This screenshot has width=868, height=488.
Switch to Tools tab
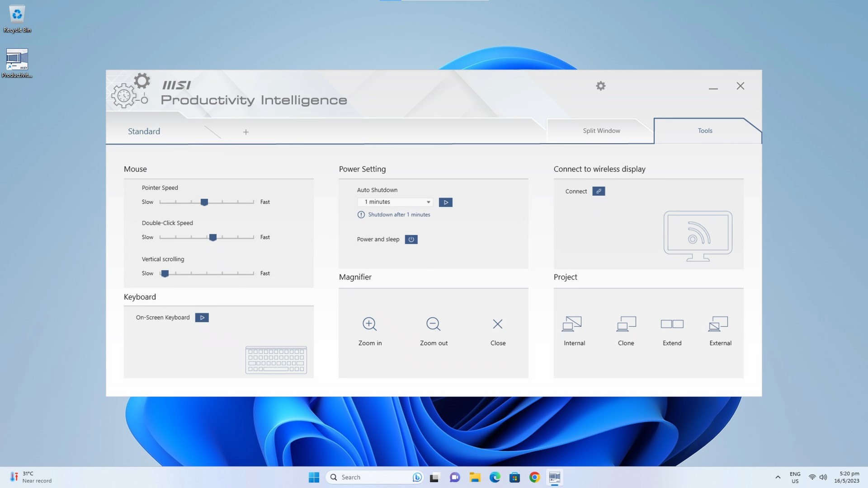coord(705,131)
